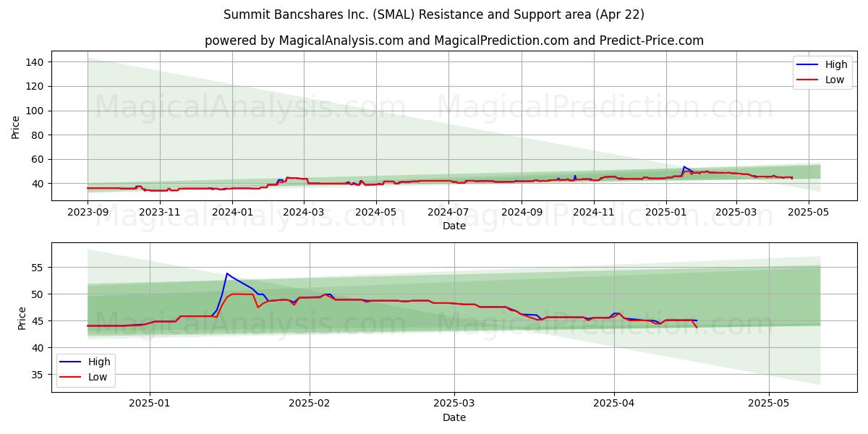Image resolution: width=868 pixels, height=434 pixels.
Task: Click 'High' in the top chart legend
Action: coord(836,64)
